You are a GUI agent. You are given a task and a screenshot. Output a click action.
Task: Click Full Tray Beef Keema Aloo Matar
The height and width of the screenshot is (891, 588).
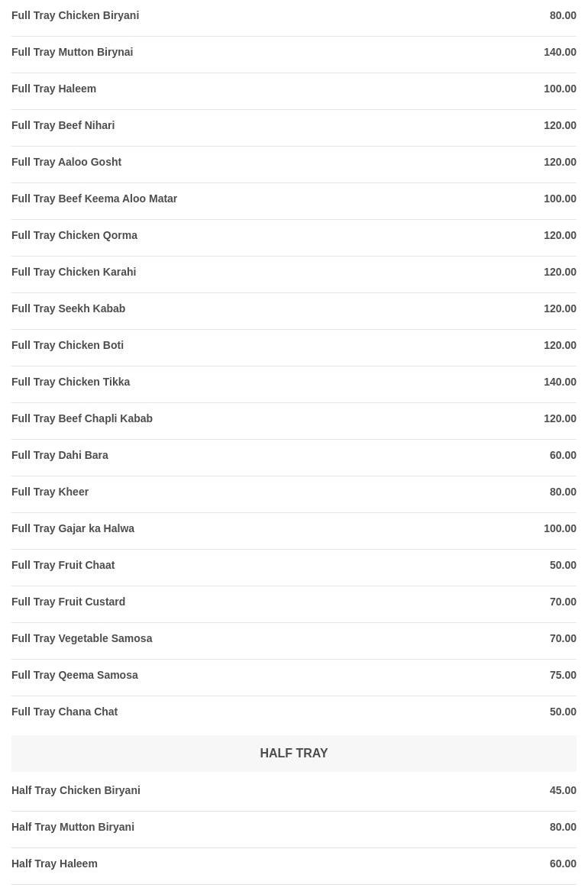pyautogui.click(x=94, y=199)
